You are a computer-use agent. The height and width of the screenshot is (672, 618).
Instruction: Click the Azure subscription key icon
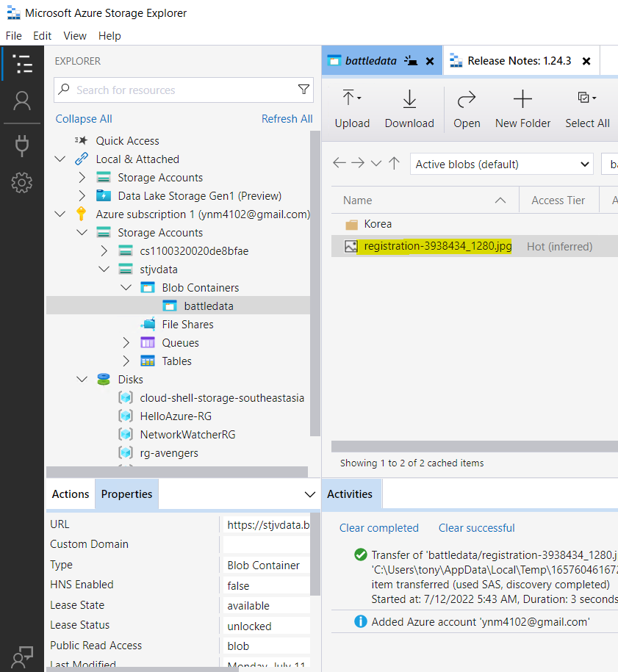click(x=81, y=214)
